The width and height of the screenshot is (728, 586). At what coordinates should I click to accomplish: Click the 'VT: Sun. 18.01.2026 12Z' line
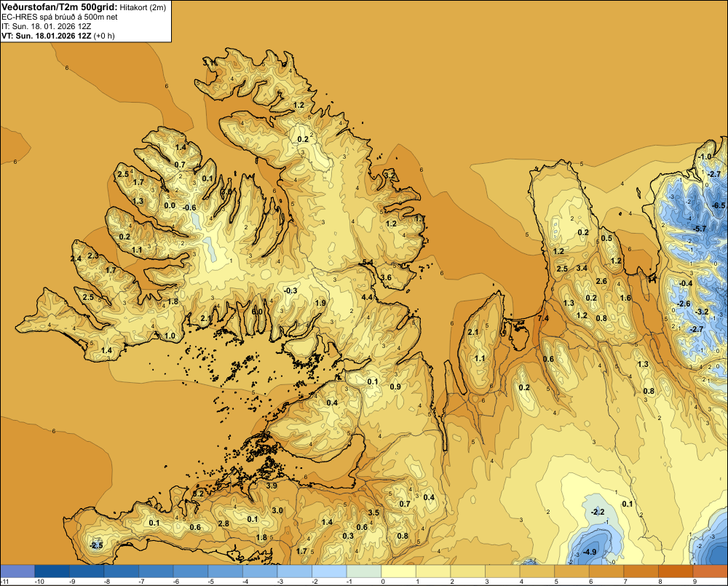click(47, 36)
